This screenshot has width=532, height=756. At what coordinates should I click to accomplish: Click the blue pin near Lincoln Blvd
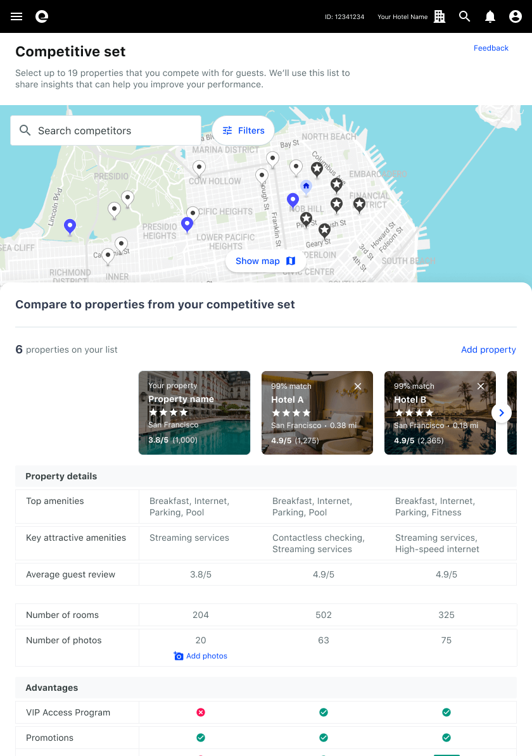tap(70, 226)
